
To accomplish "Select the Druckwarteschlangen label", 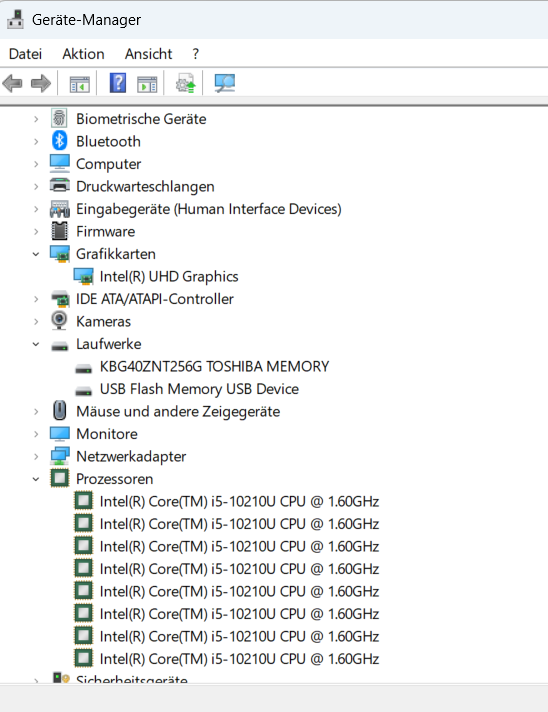I will (145, 186).
